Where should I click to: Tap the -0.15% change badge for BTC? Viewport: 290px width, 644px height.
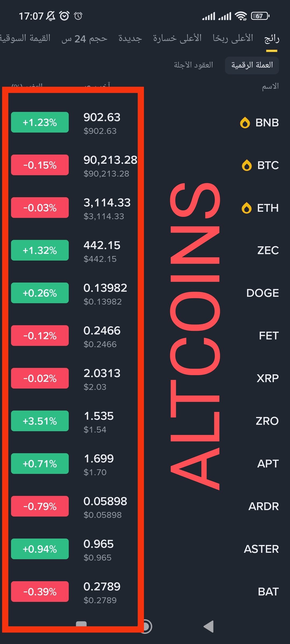(40, 165)
